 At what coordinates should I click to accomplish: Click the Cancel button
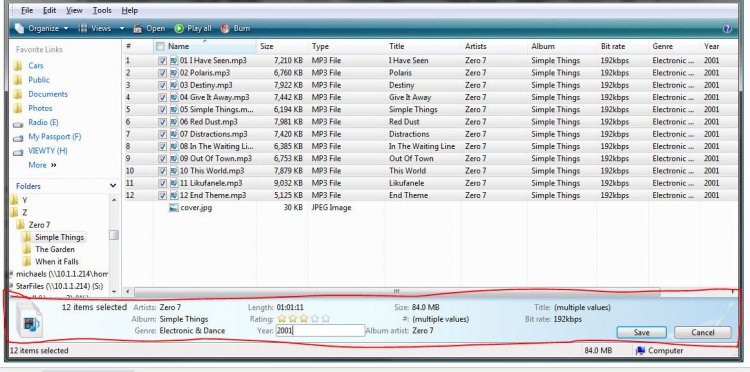pyautogui.click(x=703, y=332)
